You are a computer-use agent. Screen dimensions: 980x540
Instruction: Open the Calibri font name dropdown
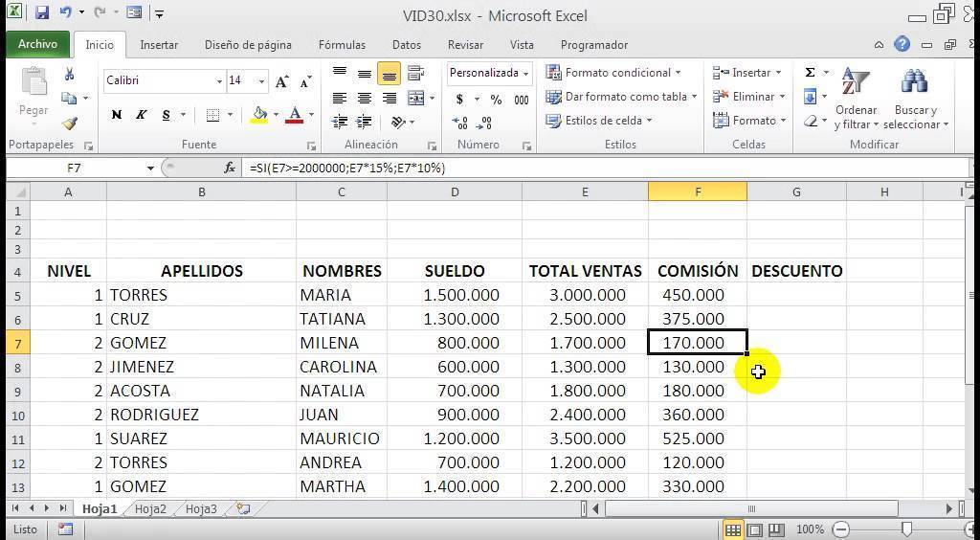click(x=219, y=82)
